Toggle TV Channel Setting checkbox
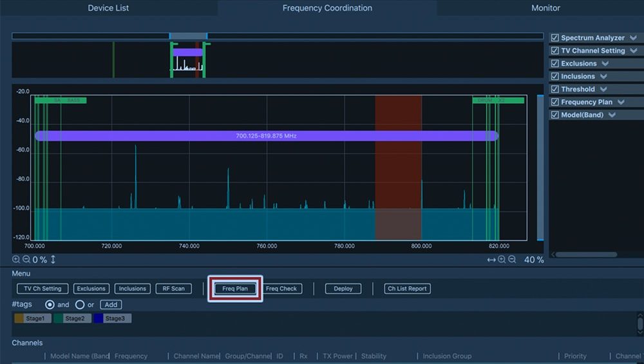The width and height of the screenshot is (644, 364). coord(555,50)
